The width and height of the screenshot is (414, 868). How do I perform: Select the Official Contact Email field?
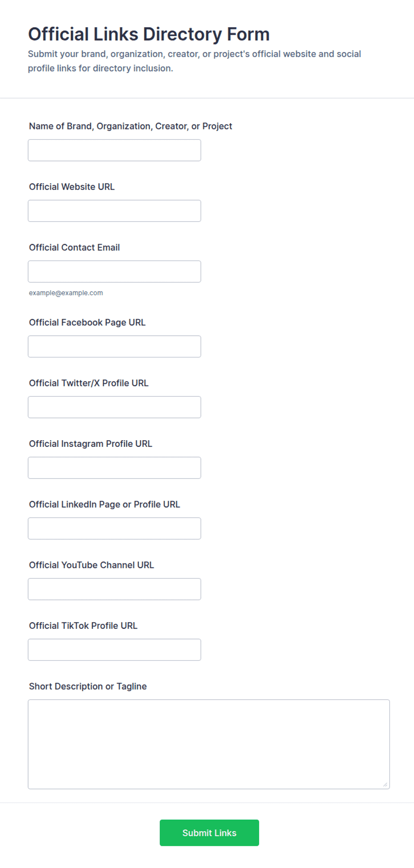point(114,271)
